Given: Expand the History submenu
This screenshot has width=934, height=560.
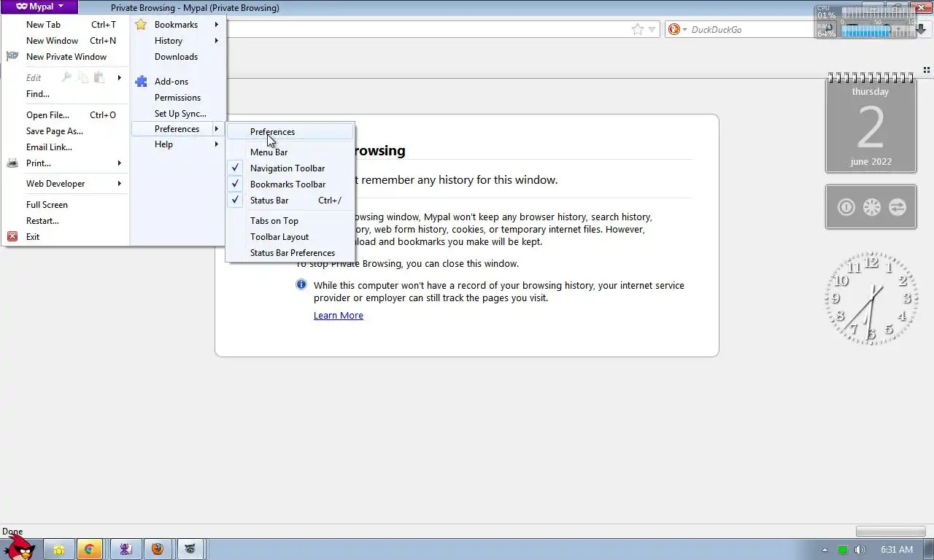Looking at the screenshot, I should tap(178, 41).
